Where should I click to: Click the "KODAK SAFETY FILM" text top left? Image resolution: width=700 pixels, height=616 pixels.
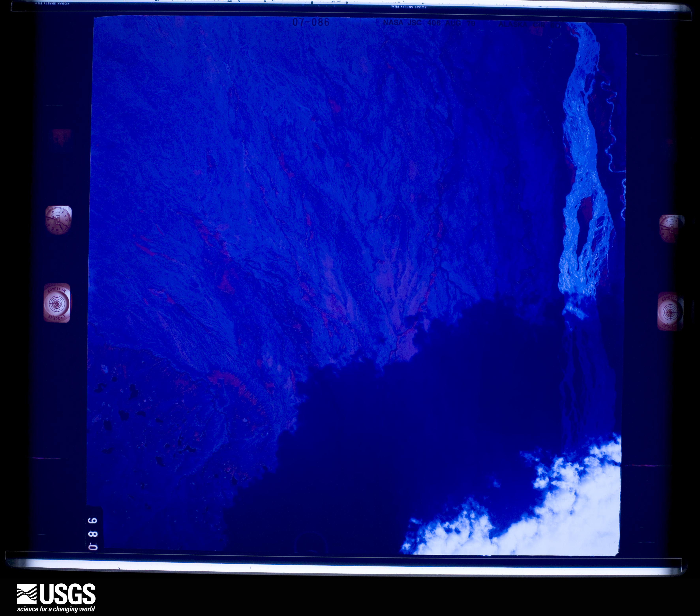52,3
